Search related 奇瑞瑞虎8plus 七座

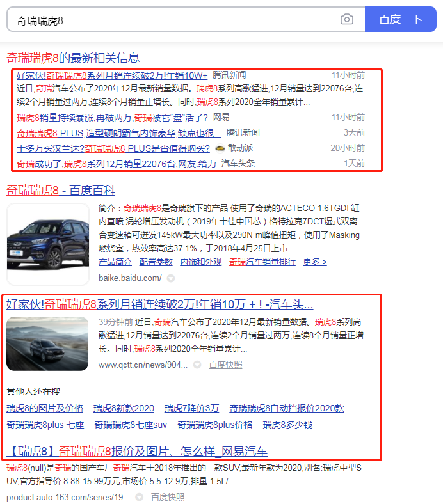point(45,425)
